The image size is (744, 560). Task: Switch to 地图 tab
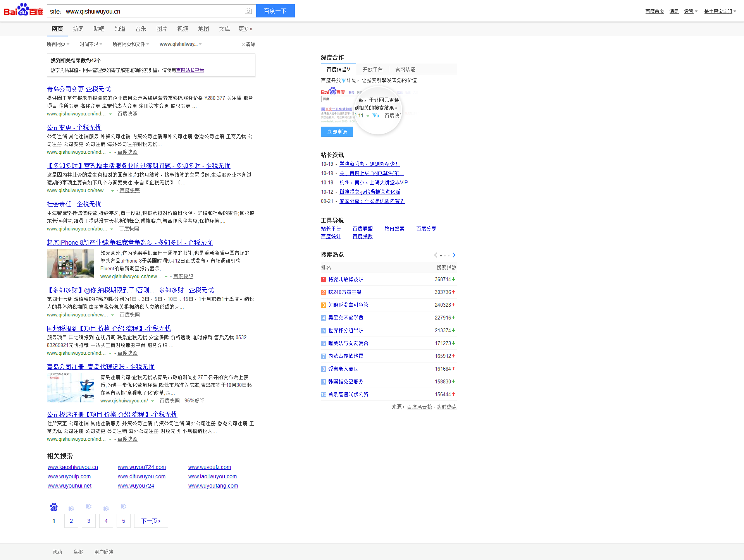[x=203, y=29]
